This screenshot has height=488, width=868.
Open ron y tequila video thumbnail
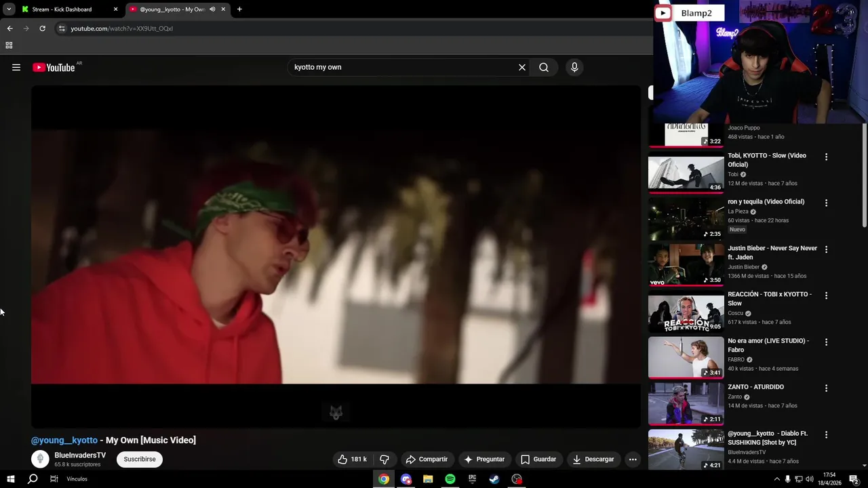tap(686, 219)
